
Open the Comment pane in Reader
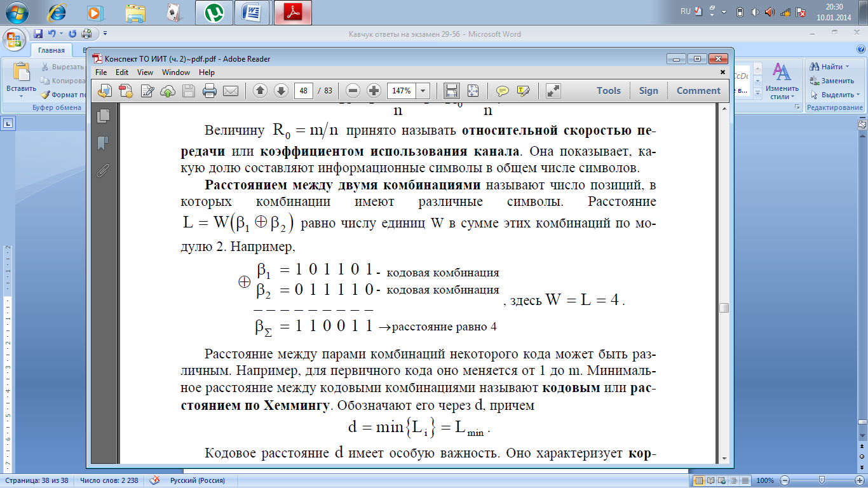coord(698,91)
